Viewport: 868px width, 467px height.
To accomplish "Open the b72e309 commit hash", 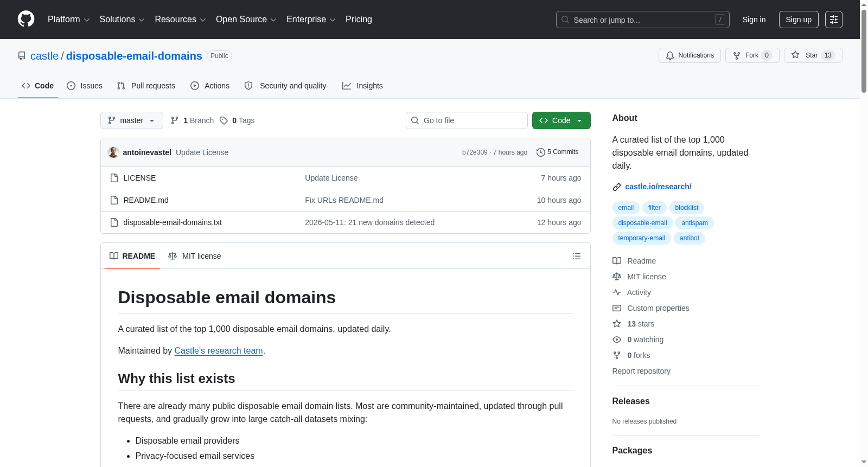I will (475, 152).
